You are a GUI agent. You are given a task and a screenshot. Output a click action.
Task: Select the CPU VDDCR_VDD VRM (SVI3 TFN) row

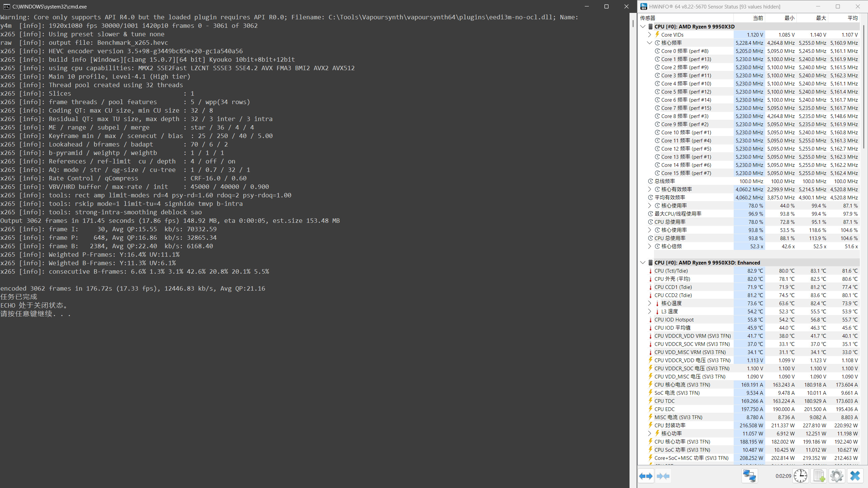pyautogui.click(x=749, y=336)
